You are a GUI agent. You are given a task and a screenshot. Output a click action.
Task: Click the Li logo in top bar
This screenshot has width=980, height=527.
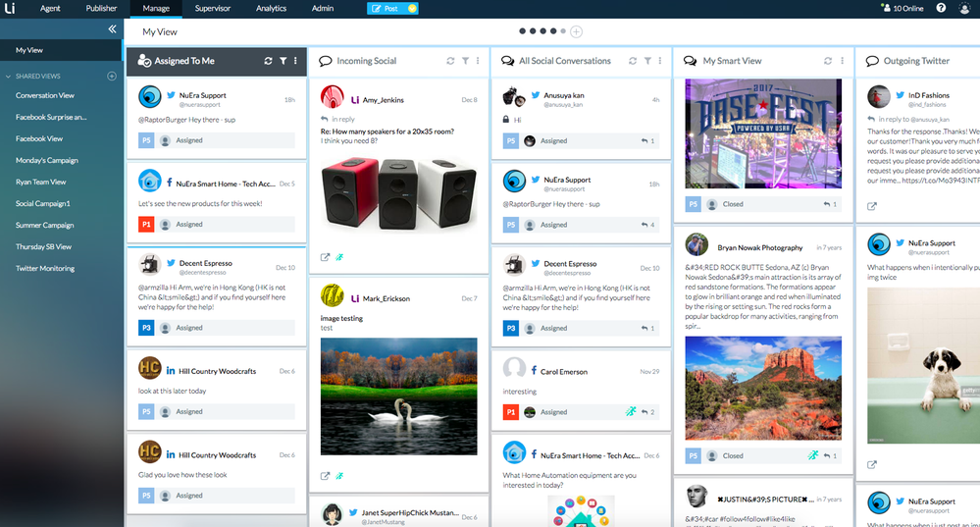tap(10, 8)
